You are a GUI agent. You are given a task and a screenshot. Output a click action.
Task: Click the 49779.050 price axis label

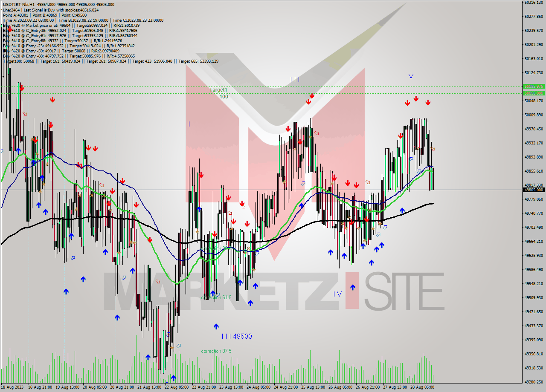pyautogui.click(x=534, y=199)
